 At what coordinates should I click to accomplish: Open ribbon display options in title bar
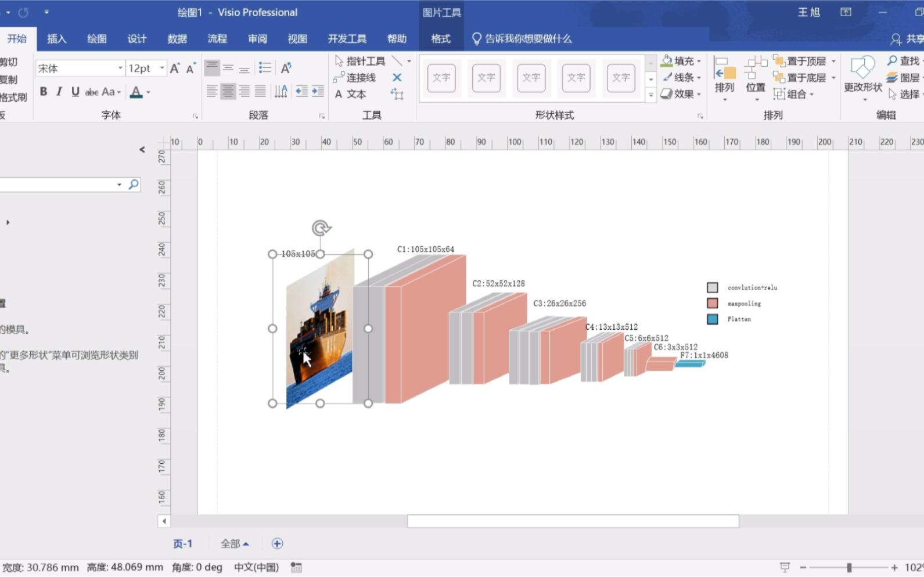pyautogui.click(x=846, y=12)
